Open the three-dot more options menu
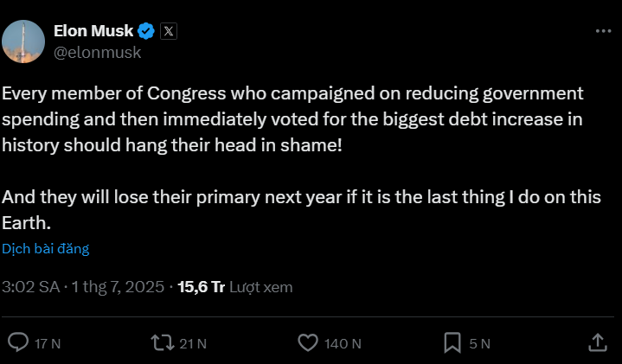The image size is (622, 364). (x=603, y=31)
